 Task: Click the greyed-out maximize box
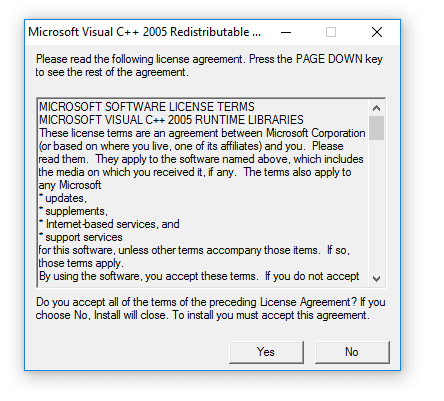tap(331, 32)
